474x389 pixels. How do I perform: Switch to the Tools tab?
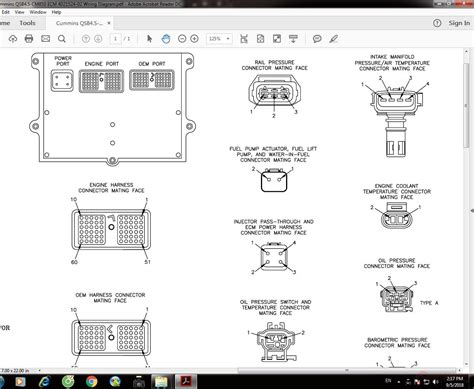click(x=27, y=23)
